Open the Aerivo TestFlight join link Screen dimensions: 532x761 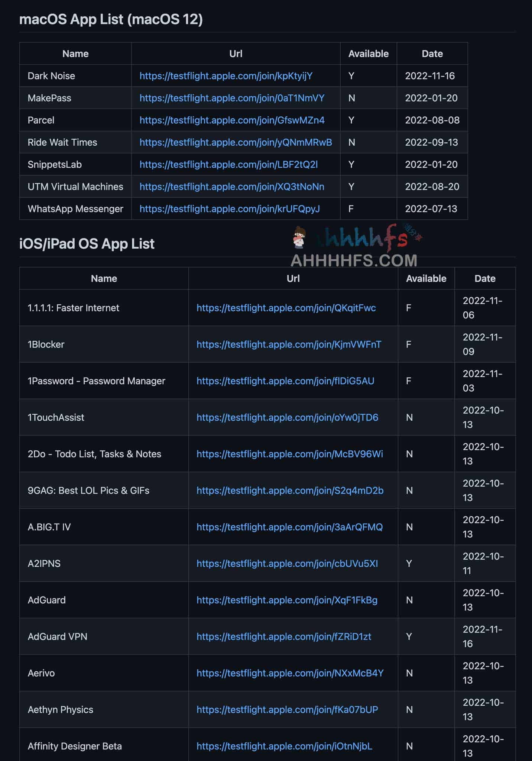(290, 673)
